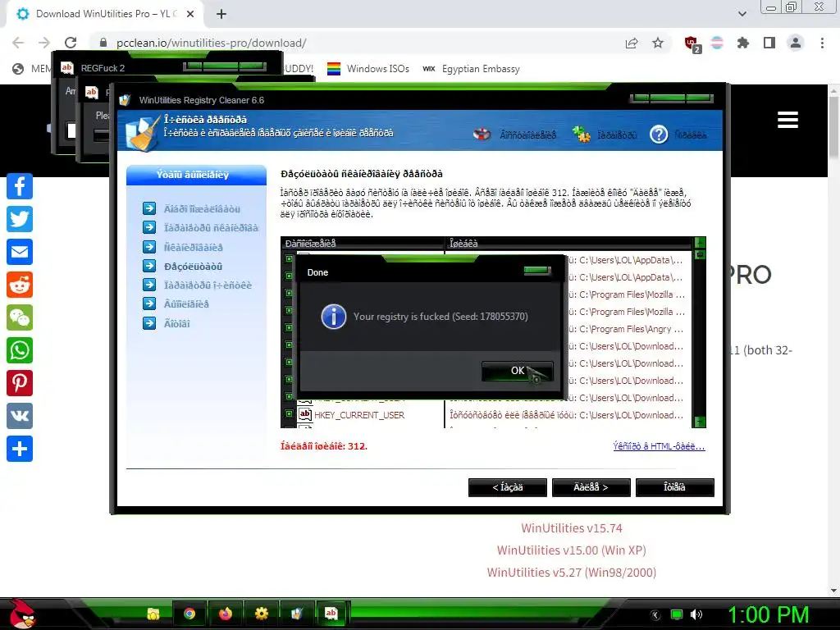This screenshot has width=840, height=630.
Task: Click scroll up arrow of results list
Action: [700, 243]
